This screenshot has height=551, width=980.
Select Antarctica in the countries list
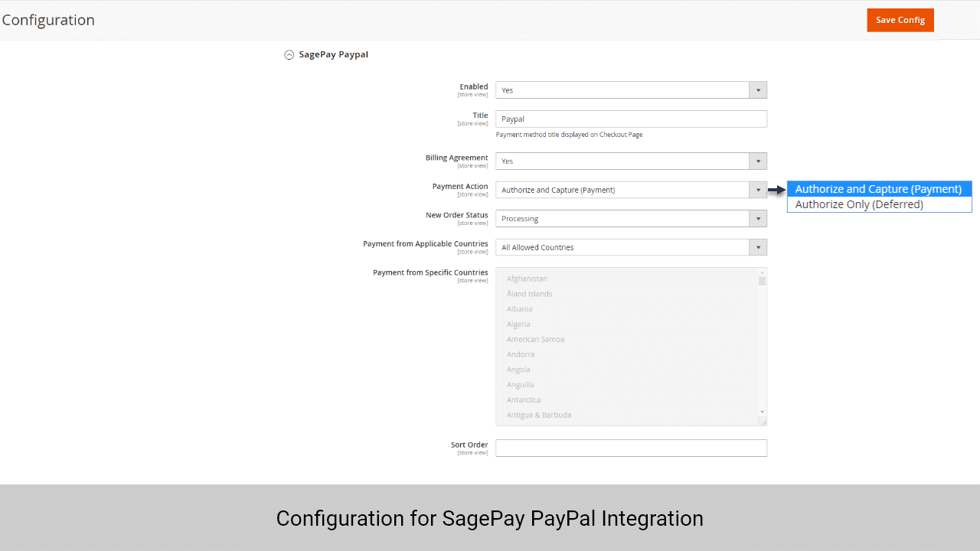524,399
